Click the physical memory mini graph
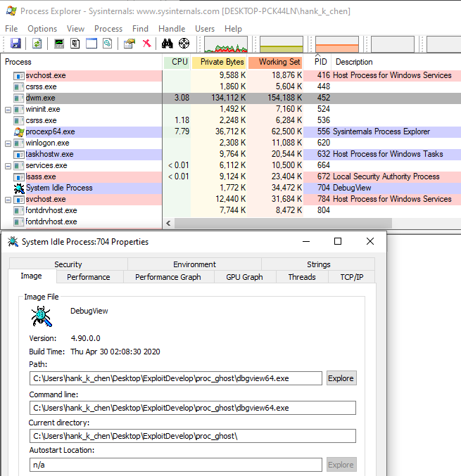The height and width of the screenshot is (476, 461). (337, 44)
